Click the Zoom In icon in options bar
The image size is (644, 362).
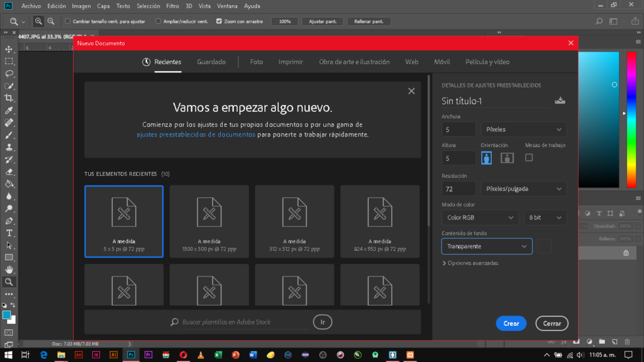(38, 21)
